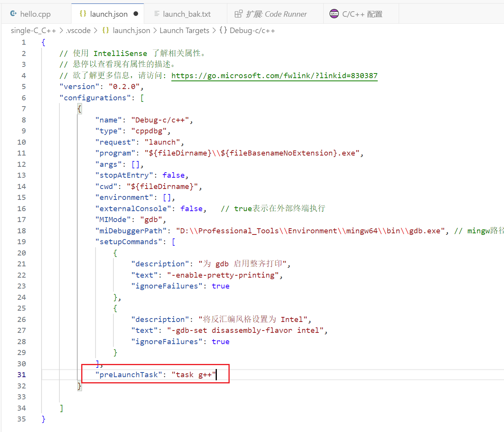504x432 pixels.
Task: Click the purple C/C++ configuration tab icon
Action: point(334,14)
